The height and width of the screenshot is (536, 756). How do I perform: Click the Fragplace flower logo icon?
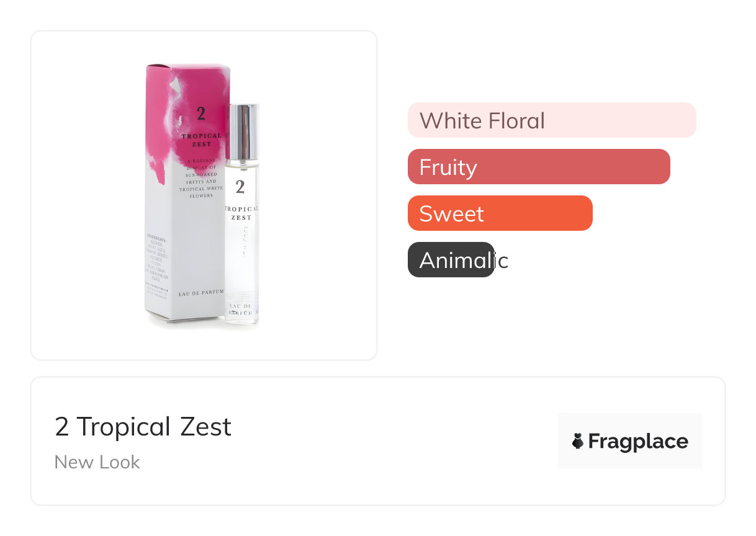pyautogui.click(x=578, y=442)
